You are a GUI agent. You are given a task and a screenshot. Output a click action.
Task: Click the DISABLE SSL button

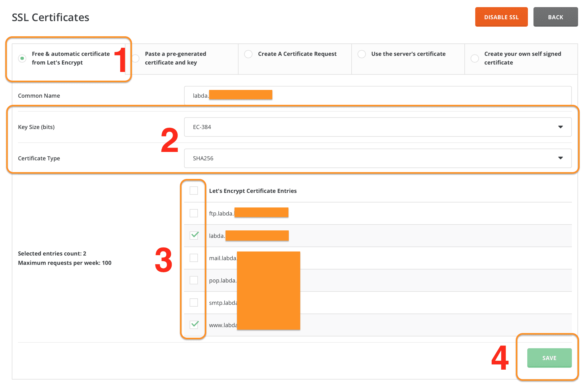(x=501, y=17)
